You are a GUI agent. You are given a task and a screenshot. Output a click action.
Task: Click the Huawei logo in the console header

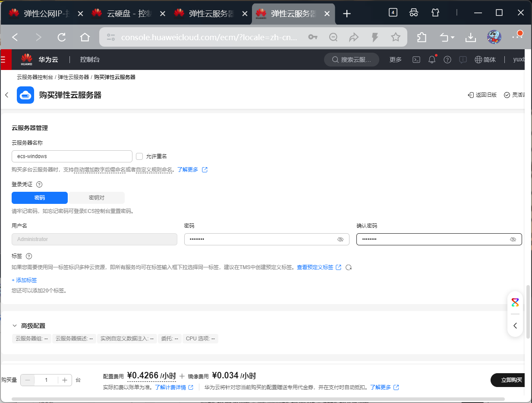(x=27, y=60)
